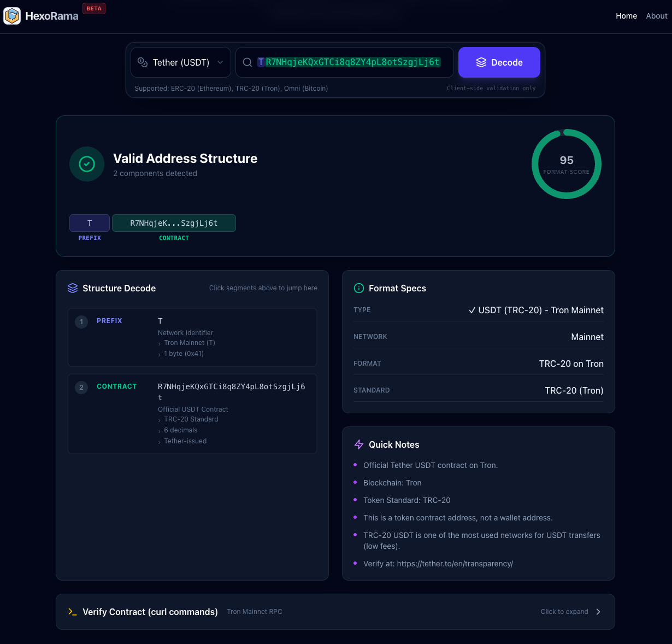Expand the Verify Contract (curl commands) section

335,612
